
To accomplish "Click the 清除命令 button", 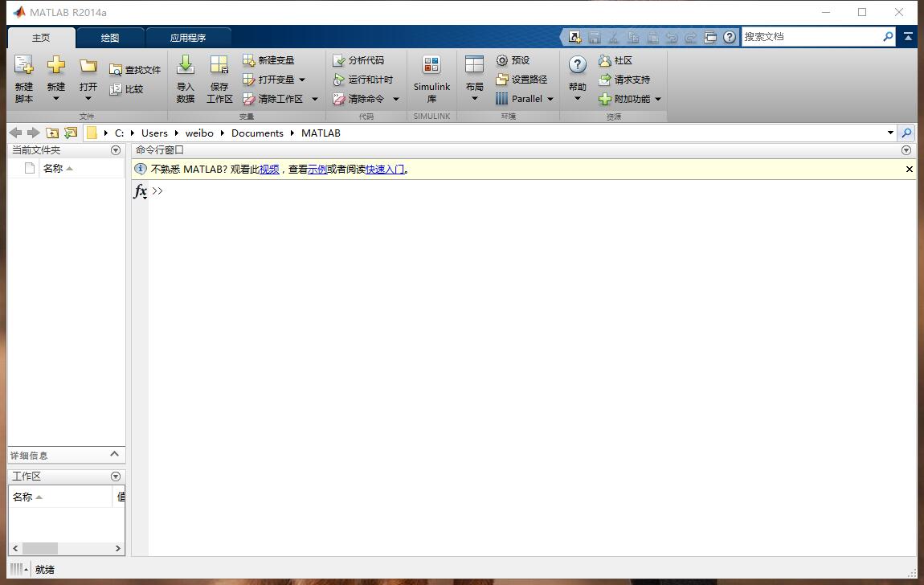I will pyautogui.click(x=358, y=99).
